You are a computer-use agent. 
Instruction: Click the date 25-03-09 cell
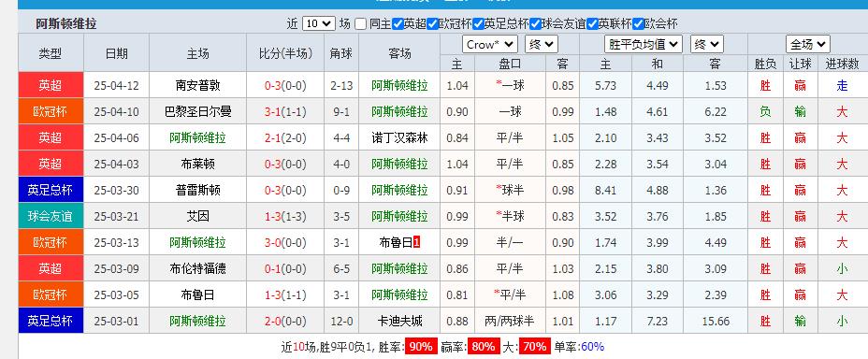click(116, 269)
